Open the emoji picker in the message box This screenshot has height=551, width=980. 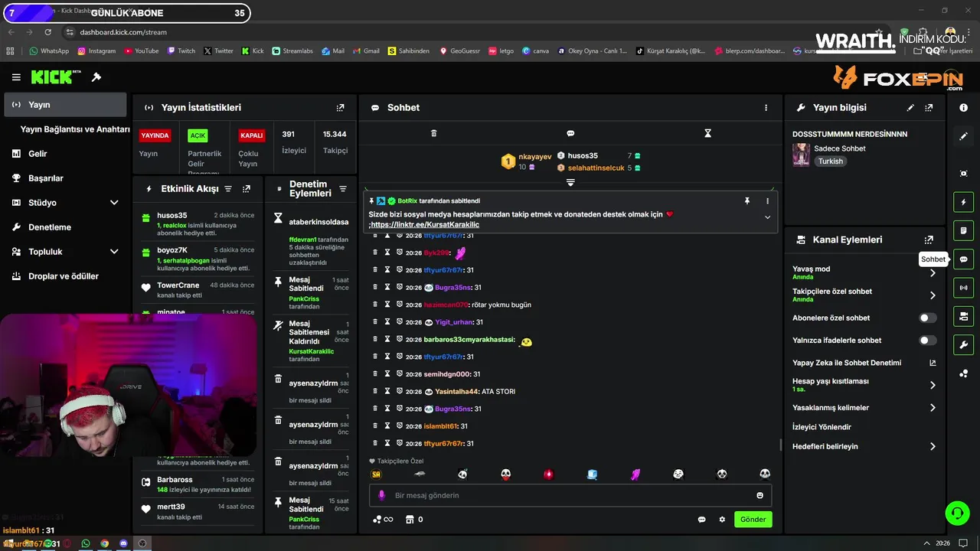coord(759,495)
